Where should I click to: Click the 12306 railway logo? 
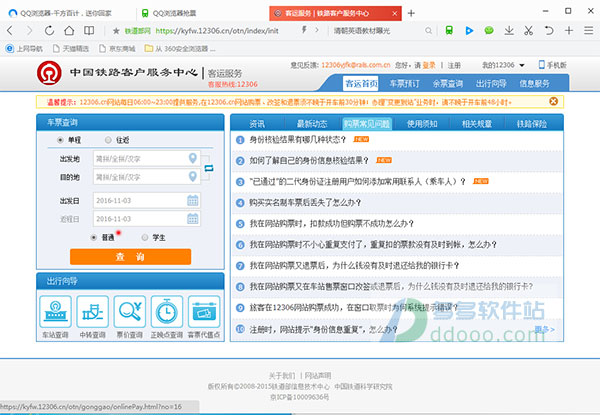click(49, 73)
